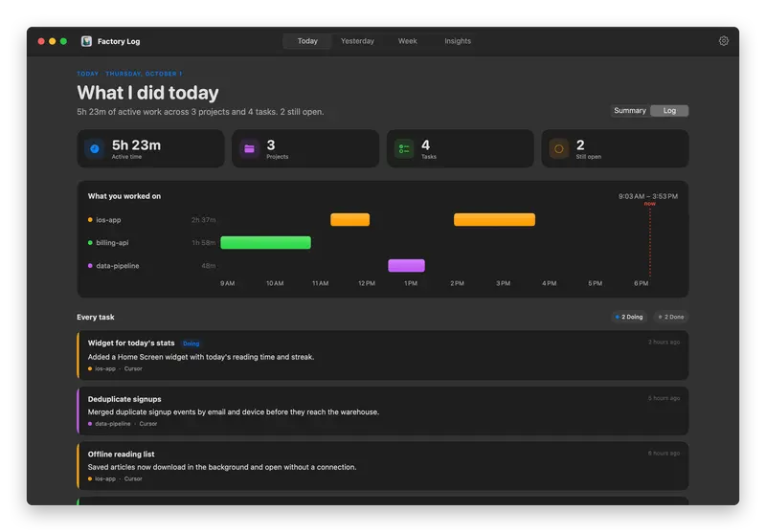Image resolution: width=766 pixels, height=532 pixels.
Task: Click the long orange ios-app afternoon bar
Action: (494, 220)
